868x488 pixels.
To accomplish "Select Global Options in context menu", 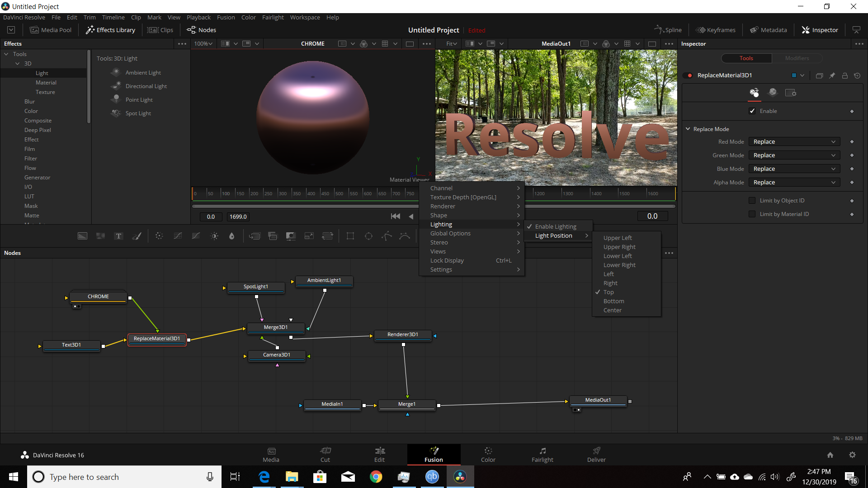I will (x=472, y=234).
